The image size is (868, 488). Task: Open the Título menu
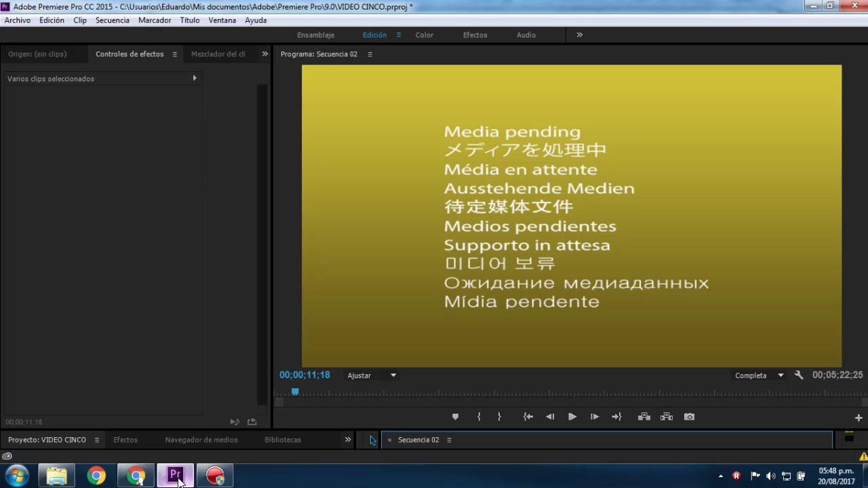point(190,20)
